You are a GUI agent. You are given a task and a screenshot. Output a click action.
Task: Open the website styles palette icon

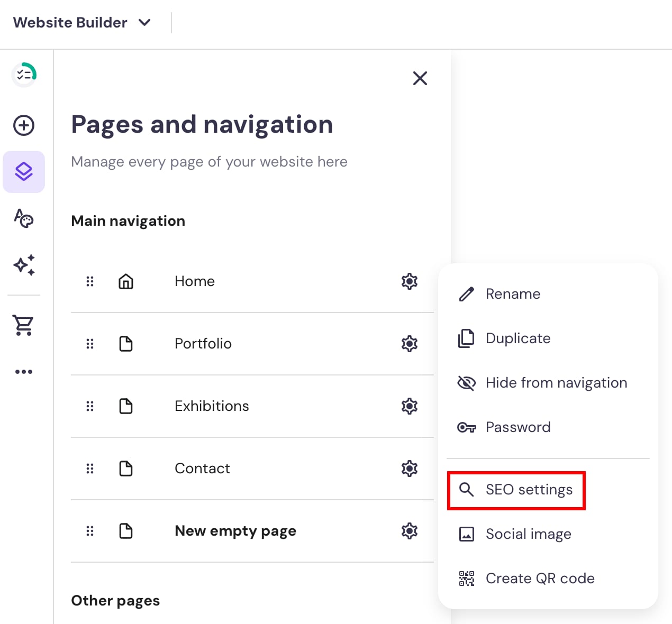(24, 218)
